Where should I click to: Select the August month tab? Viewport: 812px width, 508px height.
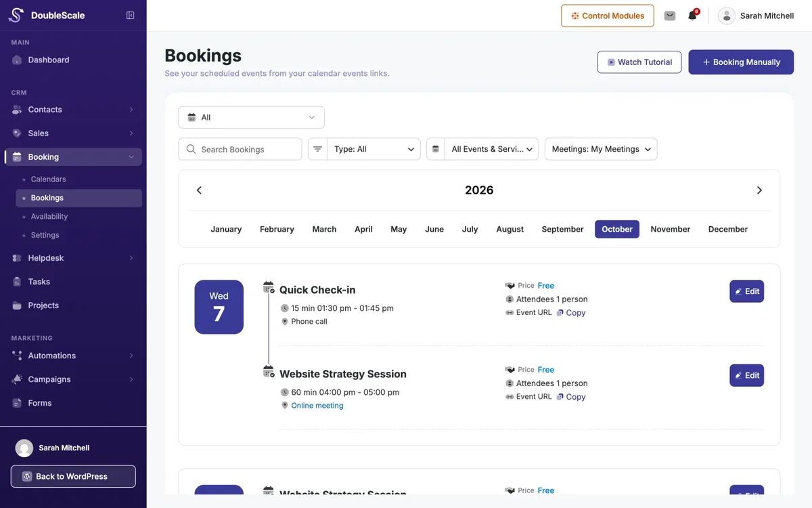pos(510,229)
